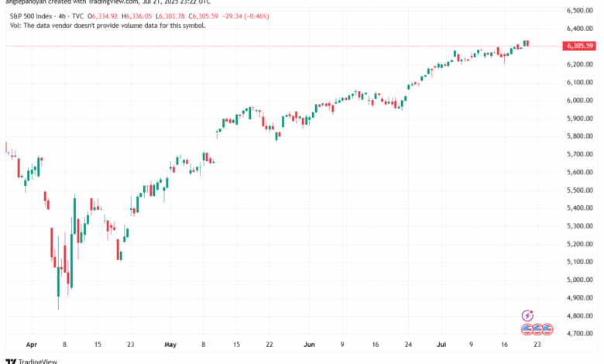The width and height of the screenshot is (604, 364).
Task: Click the 6,500.00 price axis label
Action: [580, 10]
